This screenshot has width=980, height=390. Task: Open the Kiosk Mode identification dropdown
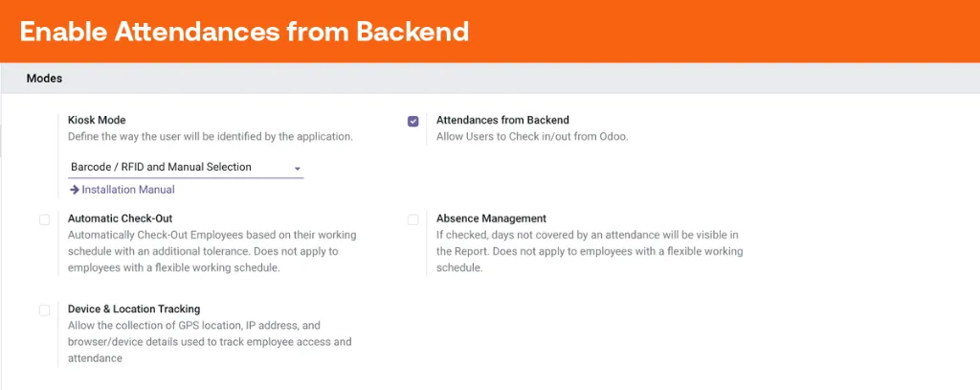[186, 168]
